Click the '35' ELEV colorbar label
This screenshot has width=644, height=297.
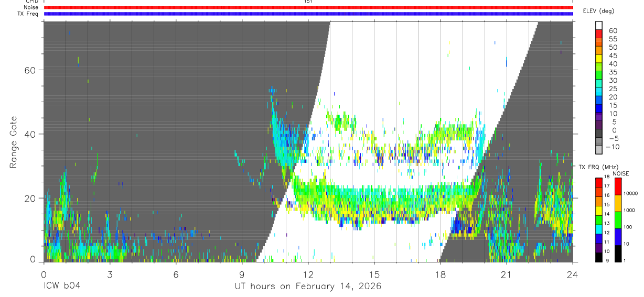[613, 72]
